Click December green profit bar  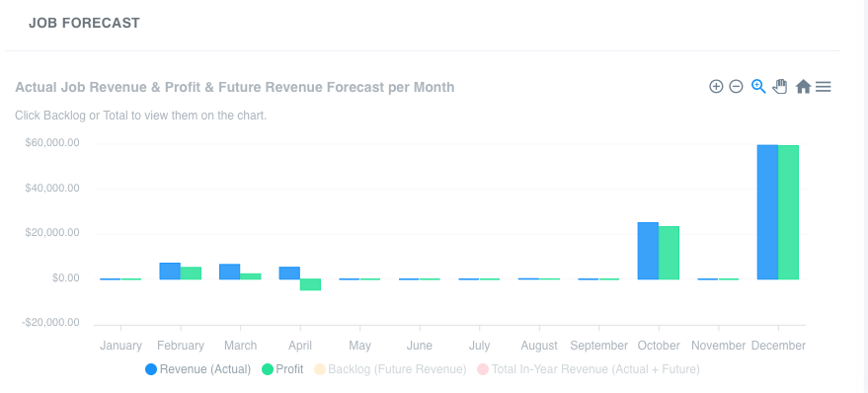788,212
